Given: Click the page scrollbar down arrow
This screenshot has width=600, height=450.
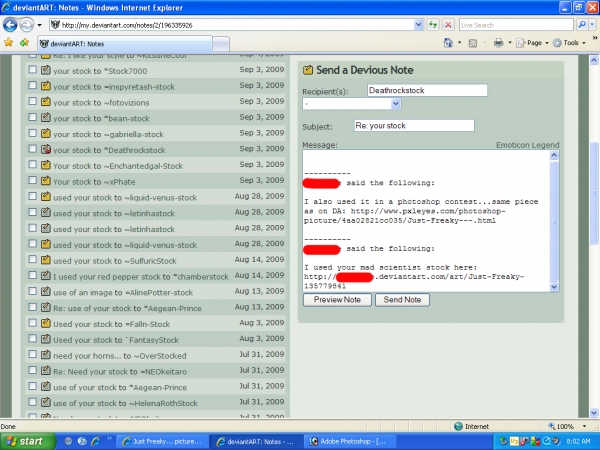Looking at the screenshot, I should click(x=594, y=413).
